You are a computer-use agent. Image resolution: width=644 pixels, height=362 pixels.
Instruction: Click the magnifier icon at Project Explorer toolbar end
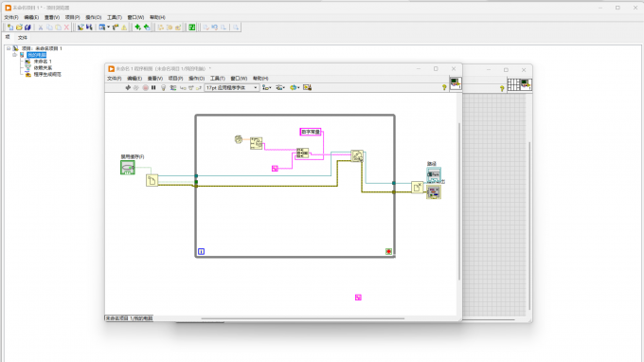(x=236, y=27)
